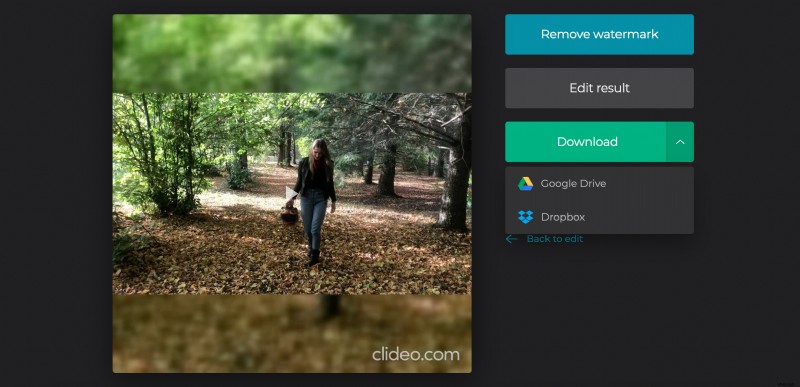The image size is (800, 387).
Task: Save to Google Drive
Action: (599, 184)
